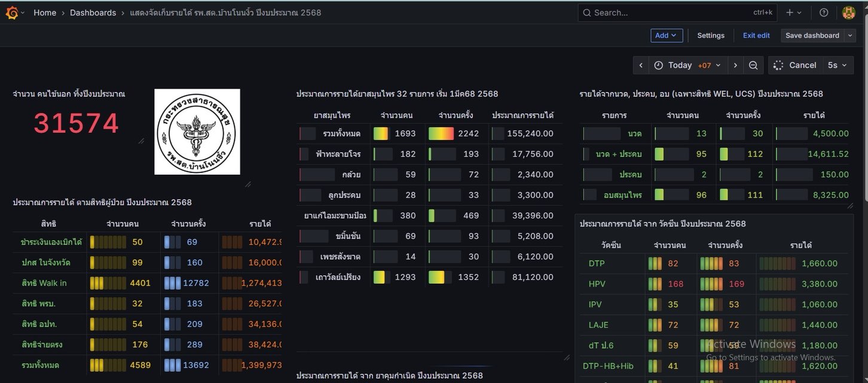Open the help question mark icon
Image resolution: width=868 pixels, height=383 pixels.
point(824,13)
